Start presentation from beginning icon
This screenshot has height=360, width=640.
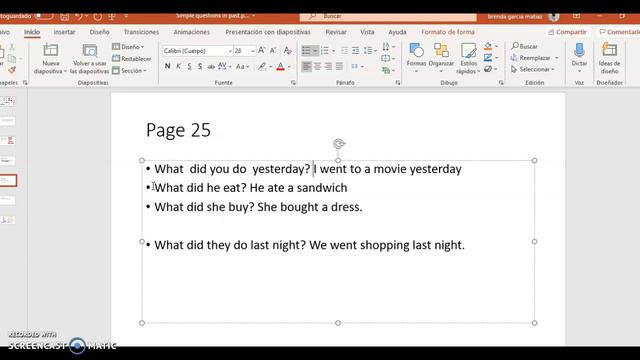[111, 17]
